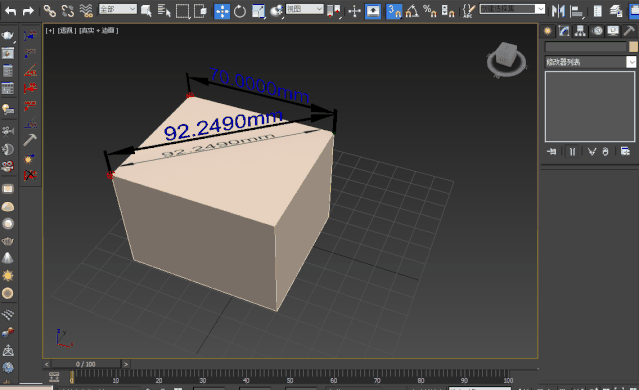Screen dimensions: 639x390
Task: Select the Rectangular Selection Region tool
Action: click(182, 11)
